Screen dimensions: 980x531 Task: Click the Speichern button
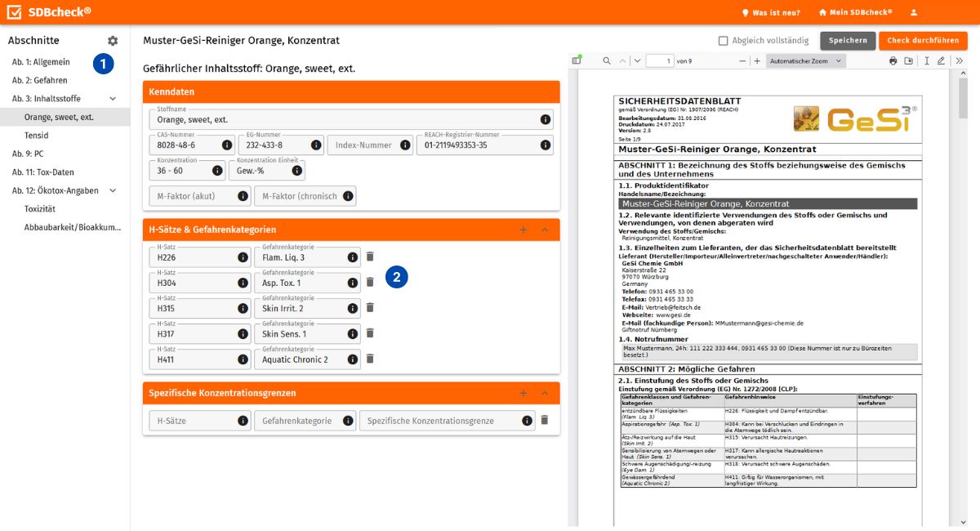point(848,39)
